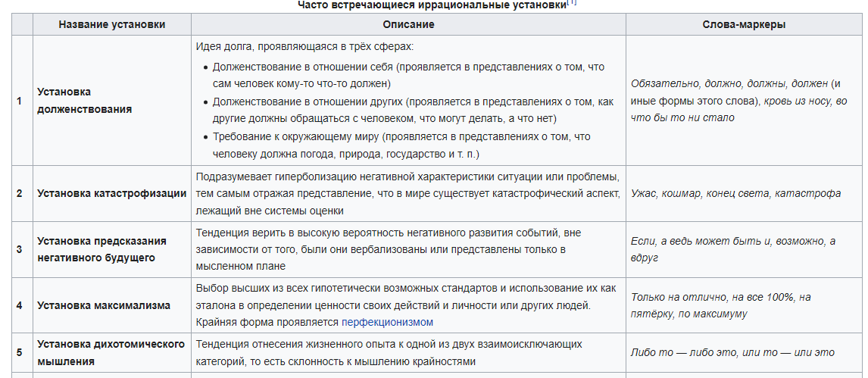Click the Установка дихотомического мышления cell
The height and width of the screenshot is (378, 868).
tap(111, 352)
